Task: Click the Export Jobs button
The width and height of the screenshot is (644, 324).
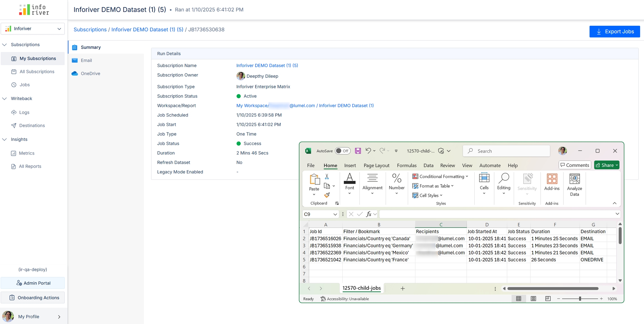Action: [614, 32]
